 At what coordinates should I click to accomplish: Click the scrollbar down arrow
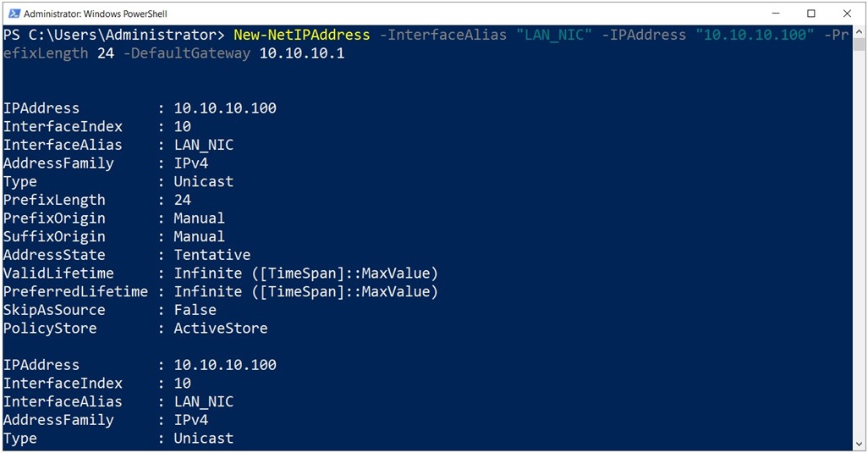pyautogui.click(x=860, y=444)
